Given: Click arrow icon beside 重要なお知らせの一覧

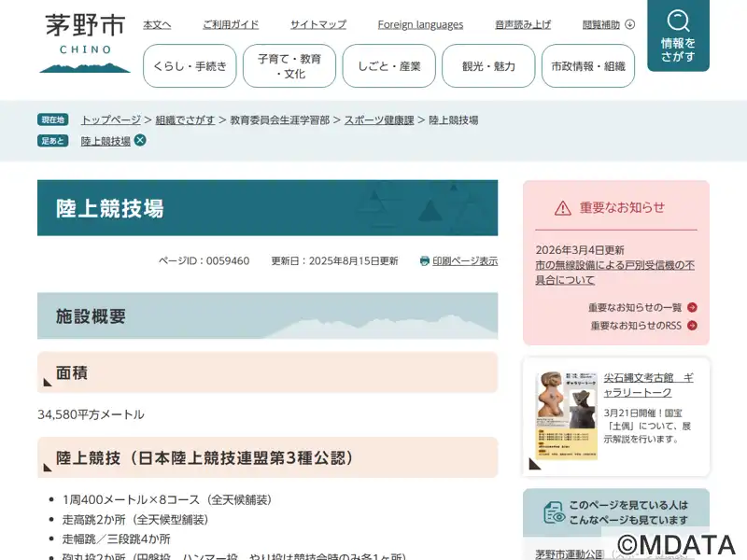Looking at the screenshot, I should pos(692,307).
